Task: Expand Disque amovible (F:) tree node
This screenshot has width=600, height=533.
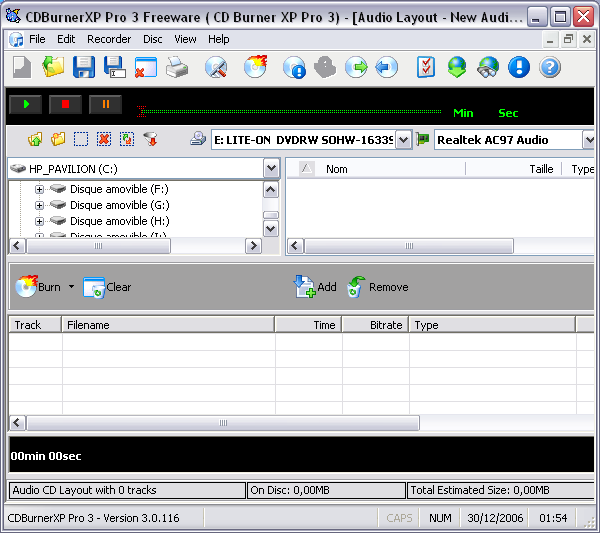Action: (39, 189)
